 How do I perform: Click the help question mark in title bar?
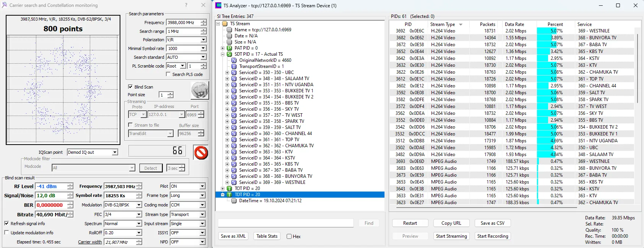point(186,5)
